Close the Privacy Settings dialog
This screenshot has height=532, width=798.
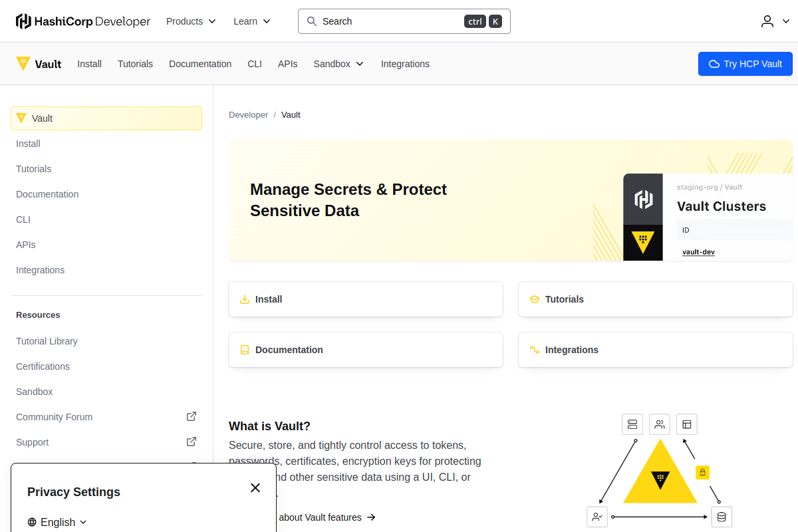coord(255,488)
